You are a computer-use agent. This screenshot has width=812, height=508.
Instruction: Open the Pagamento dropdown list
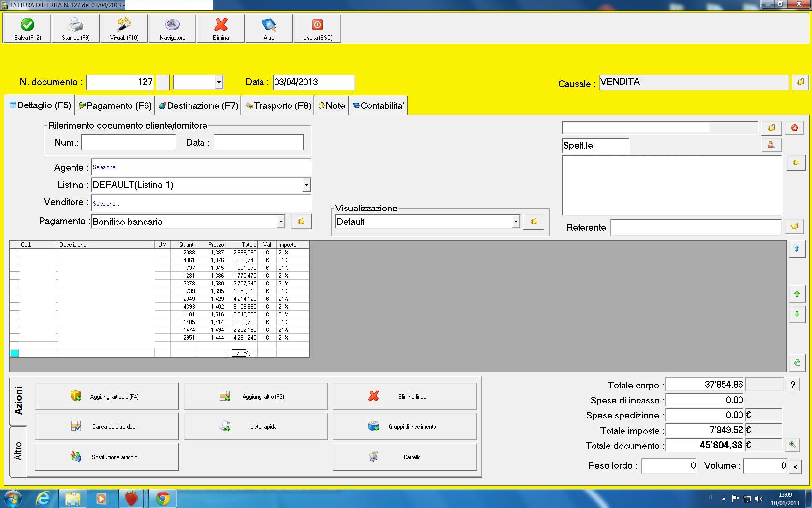pyautogui.click(x=280, y=222)
